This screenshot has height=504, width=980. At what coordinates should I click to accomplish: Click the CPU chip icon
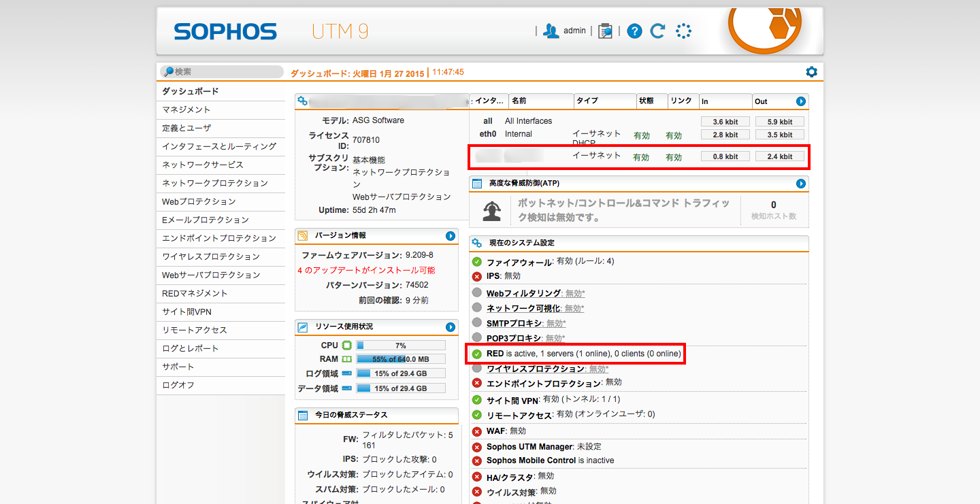pos(347,346)
